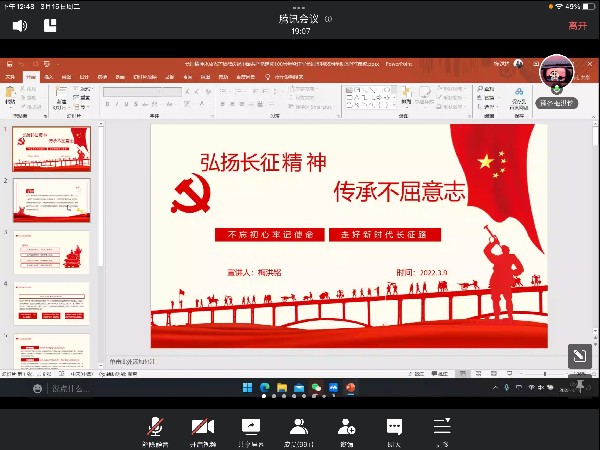This screenshot has width=600, height=450.
Task: Click the Tell Me lightbulb search box
Action: click(284, 77)
